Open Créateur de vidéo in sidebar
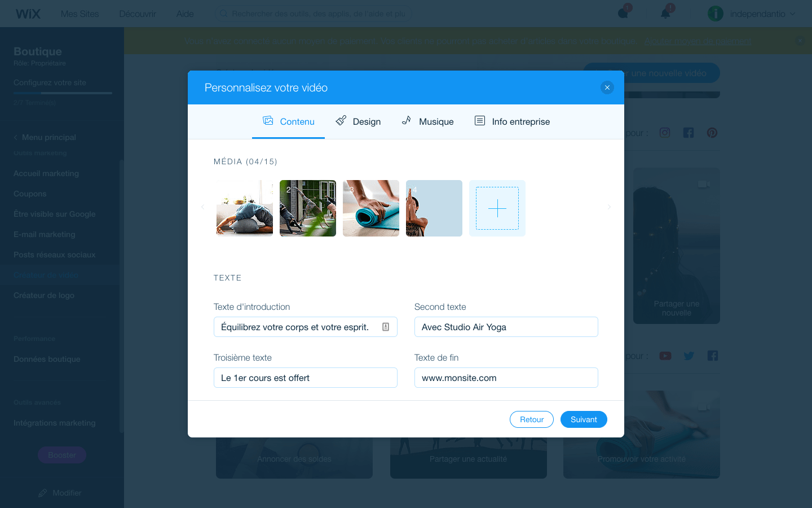812x508 pixels. pos(46,275)
